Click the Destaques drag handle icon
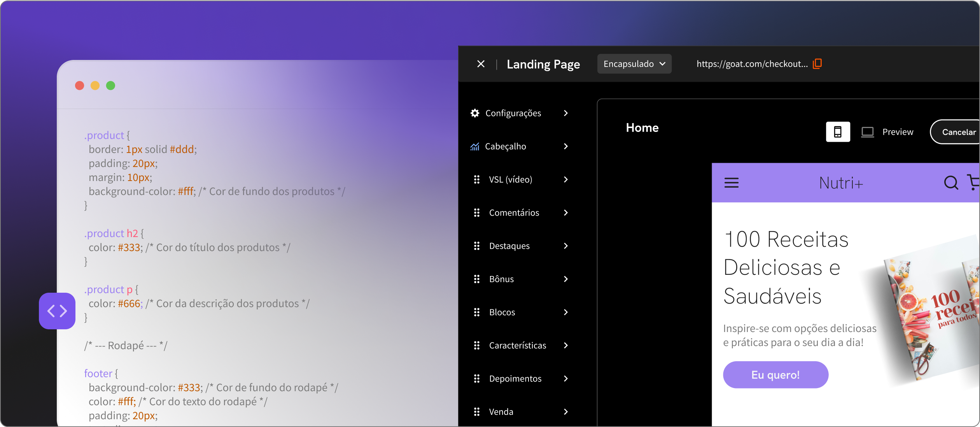 coord(477,246)
